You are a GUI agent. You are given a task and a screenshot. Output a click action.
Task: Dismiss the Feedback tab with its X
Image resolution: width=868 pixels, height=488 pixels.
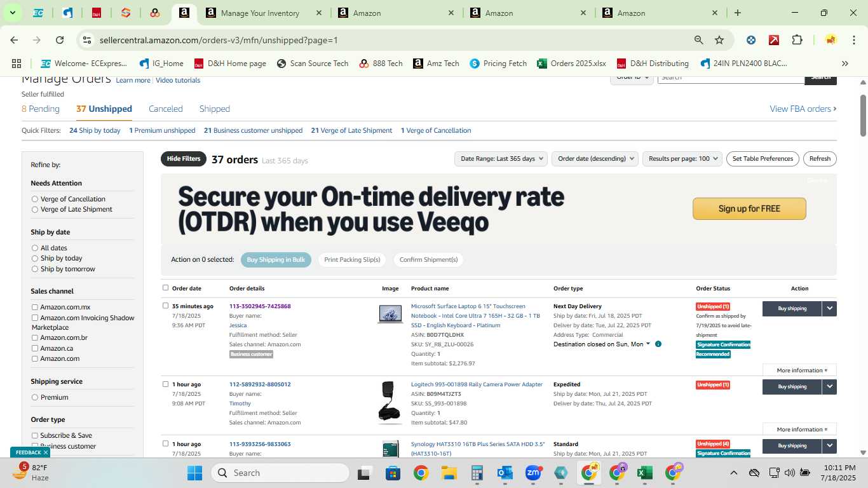click(x=46, y=452)
